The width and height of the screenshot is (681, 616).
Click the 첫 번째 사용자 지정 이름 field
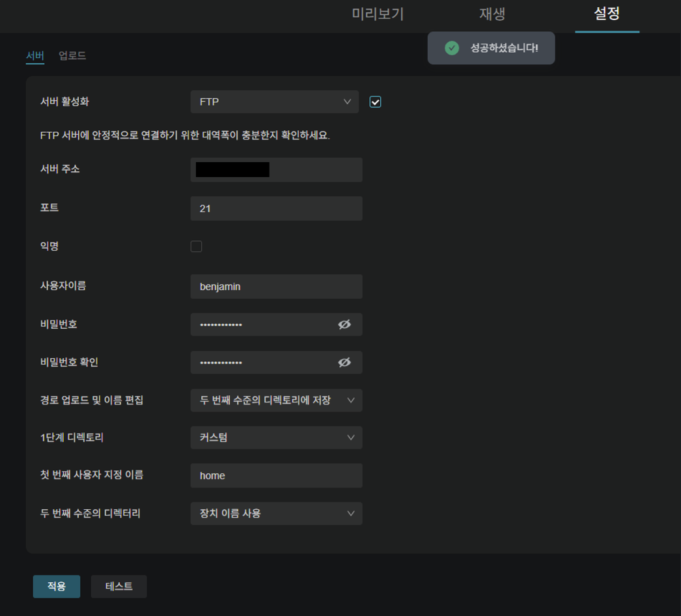pos(276,476)
